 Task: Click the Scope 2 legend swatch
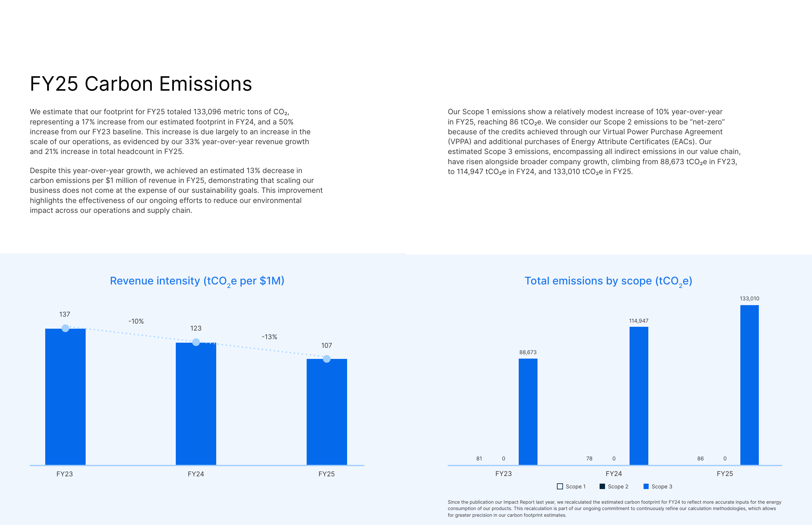[x=602, y=486]
